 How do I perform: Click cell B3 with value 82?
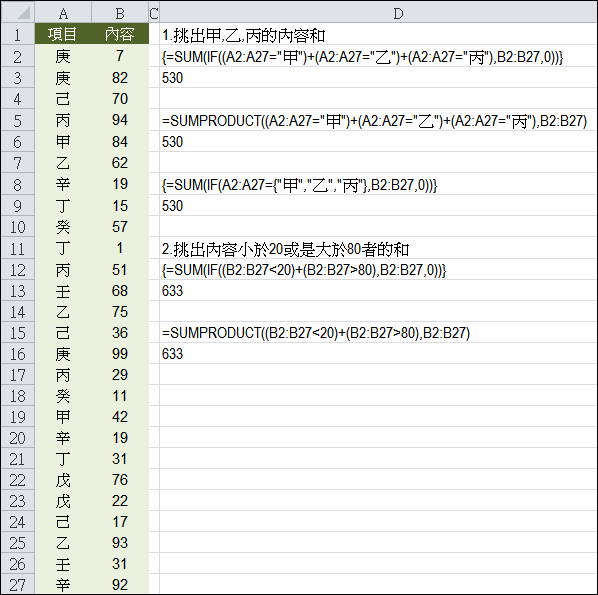point(120,77)
